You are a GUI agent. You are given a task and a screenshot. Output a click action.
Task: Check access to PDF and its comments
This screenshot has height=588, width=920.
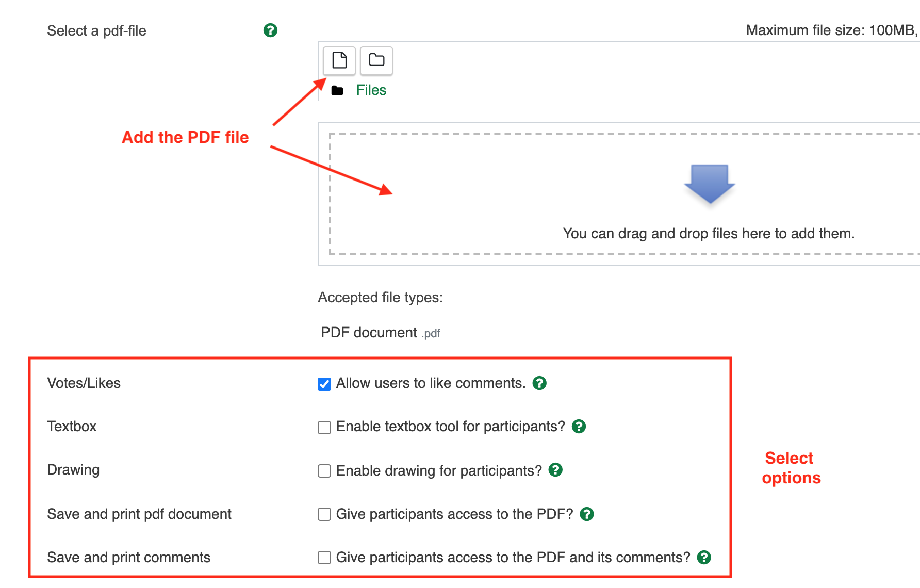click(x=324, y=558)
